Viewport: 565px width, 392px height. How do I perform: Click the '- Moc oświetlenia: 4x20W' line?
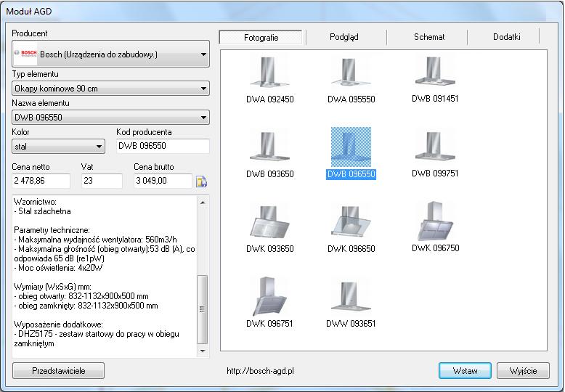click(58, 268)
